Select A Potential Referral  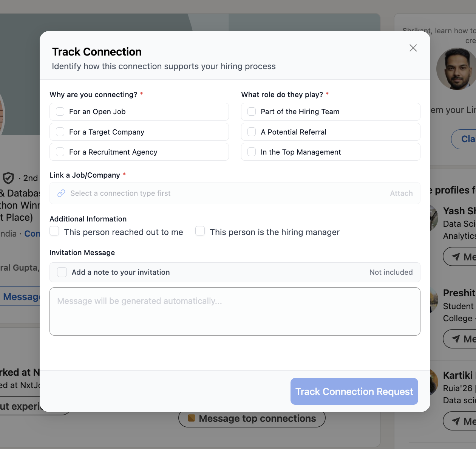coord(251,132)
